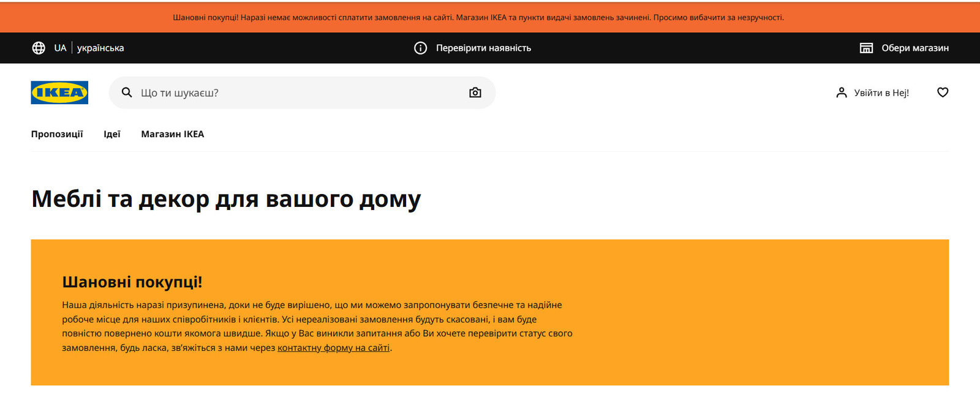Screen dimensions: 980x420
Task: Click the IKEA logo
Action: click(x=59, y=92)
